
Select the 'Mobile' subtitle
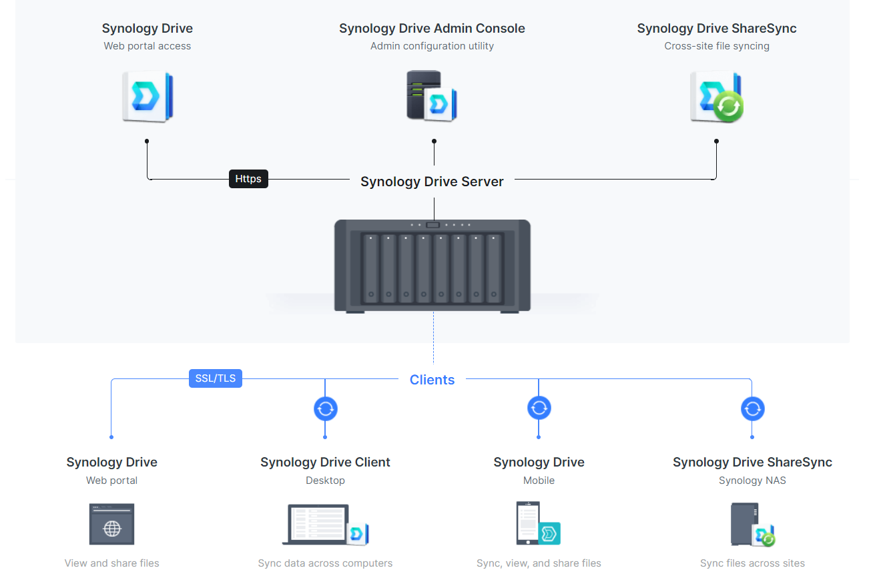coord(539,481)
